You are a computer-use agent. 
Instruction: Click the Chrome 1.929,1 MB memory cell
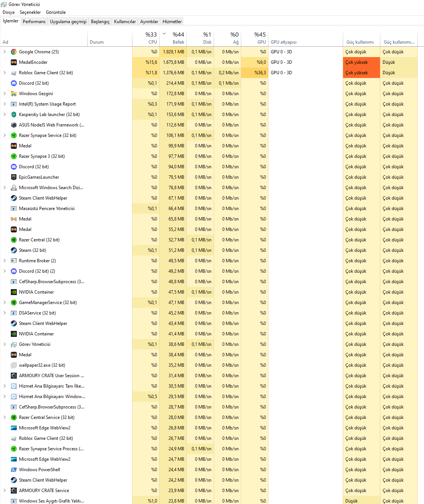point(173,52)
